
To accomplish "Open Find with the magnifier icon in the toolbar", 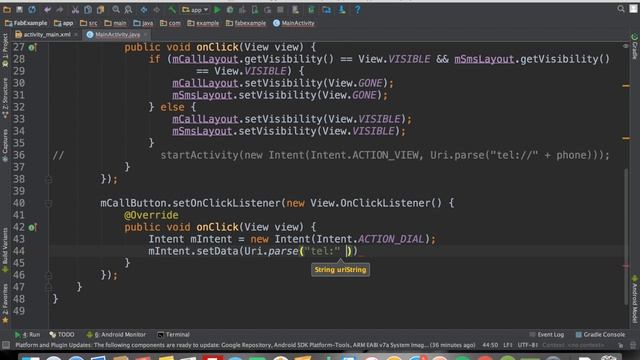I will point(116,9).
